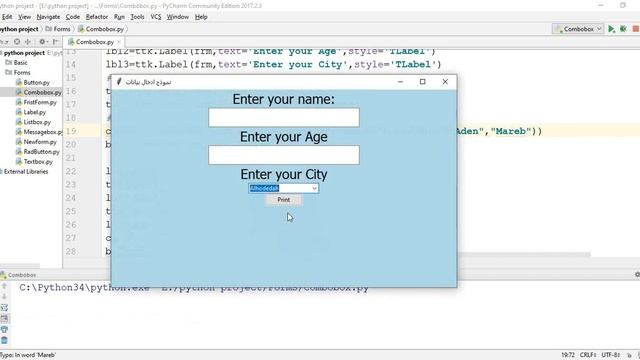Click the selected city text in combobox
The width and height of the screenshot is (640, 360).
click(x=264, y=188)
